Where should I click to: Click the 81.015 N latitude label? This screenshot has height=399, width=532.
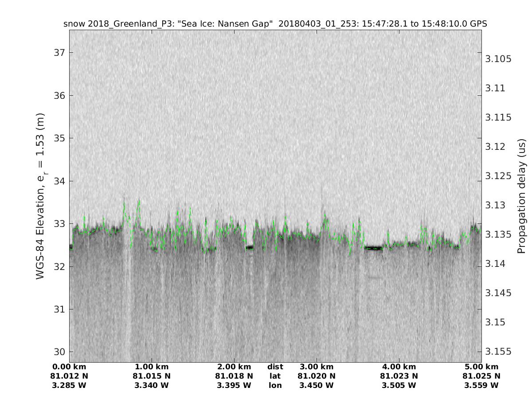pyautogui.click(x=152, y=376)
